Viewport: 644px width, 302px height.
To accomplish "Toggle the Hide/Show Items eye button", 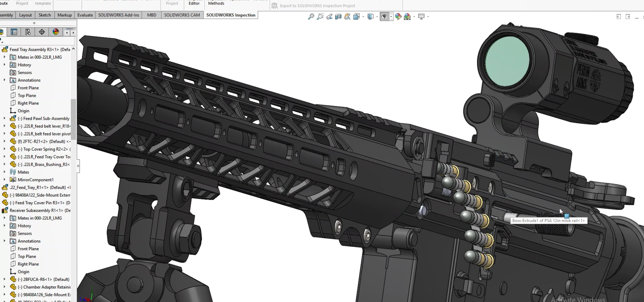I will point(384,17).
